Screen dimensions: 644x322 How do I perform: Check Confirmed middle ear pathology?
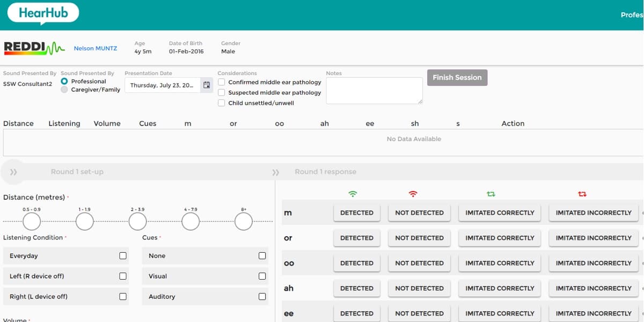click(222, 82)
